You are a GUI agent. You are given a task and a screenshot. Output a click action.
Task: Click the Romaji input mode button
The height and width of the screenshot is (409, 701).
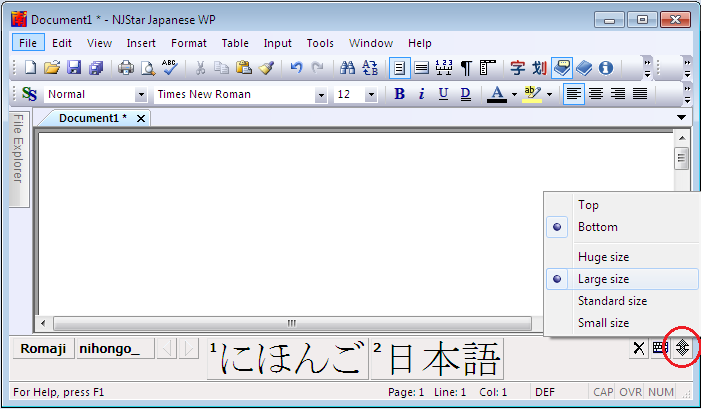(x=43, y=349)
